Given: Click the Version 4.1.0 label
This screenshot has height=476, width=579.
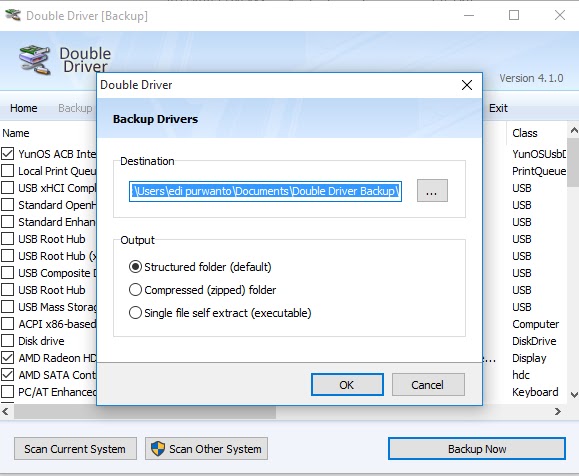Looking at the screenshot, I should click(531, 78).
